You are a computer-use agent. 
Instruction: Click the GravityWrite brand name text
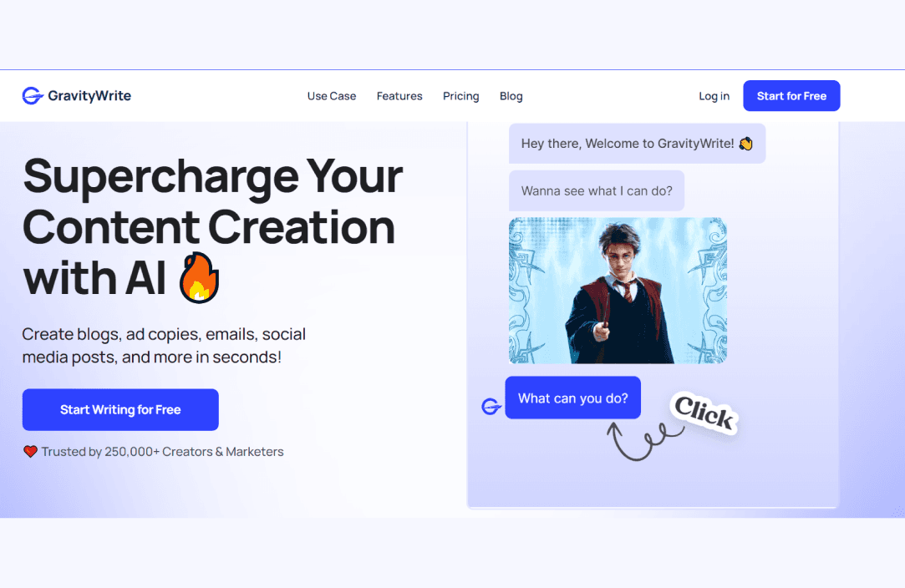point(89,96)
